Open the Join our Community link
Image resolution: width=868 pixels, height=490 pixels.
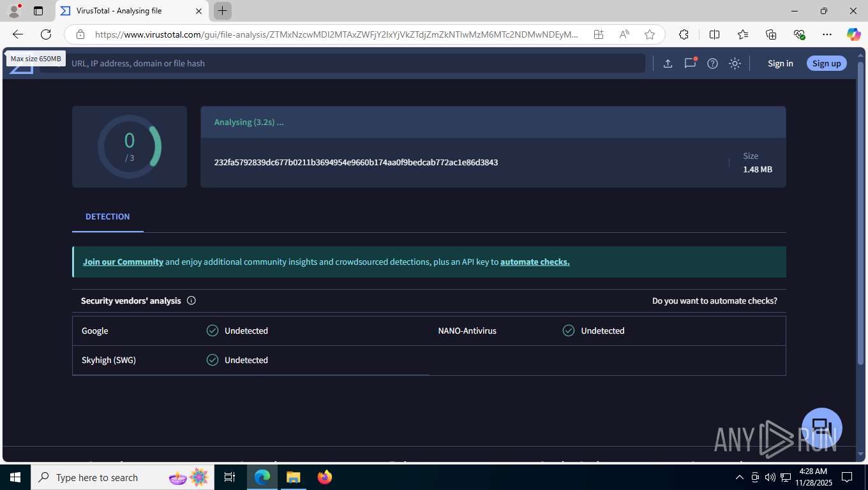point(123,262)
